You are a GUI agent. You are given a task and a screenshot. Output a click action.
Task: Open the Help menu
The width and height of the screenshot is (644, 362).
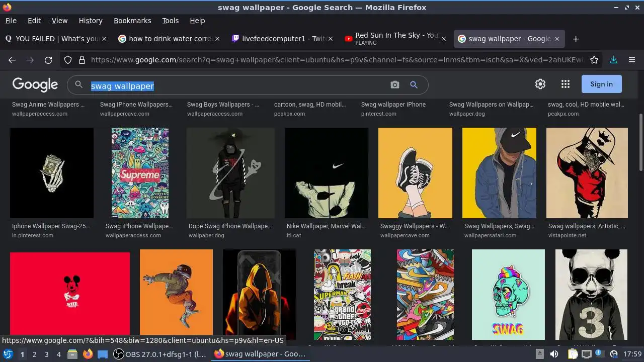click(197, 21)
